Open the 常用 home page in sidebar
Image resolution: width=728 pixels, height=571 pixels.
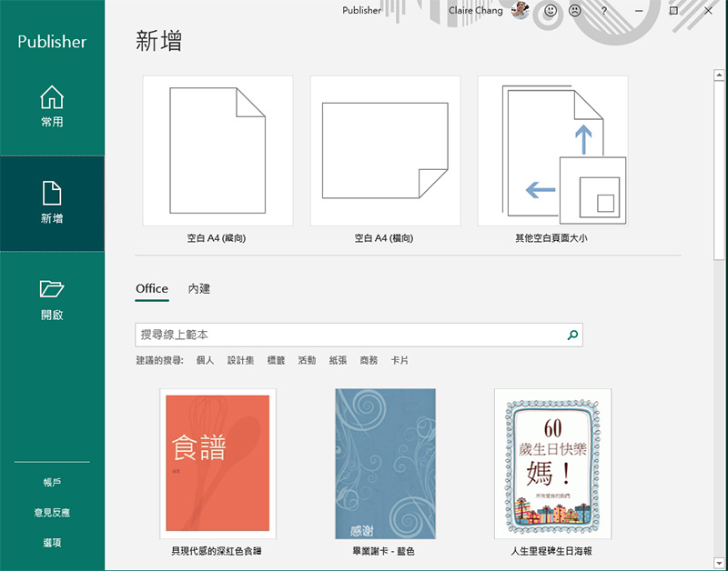52,106
